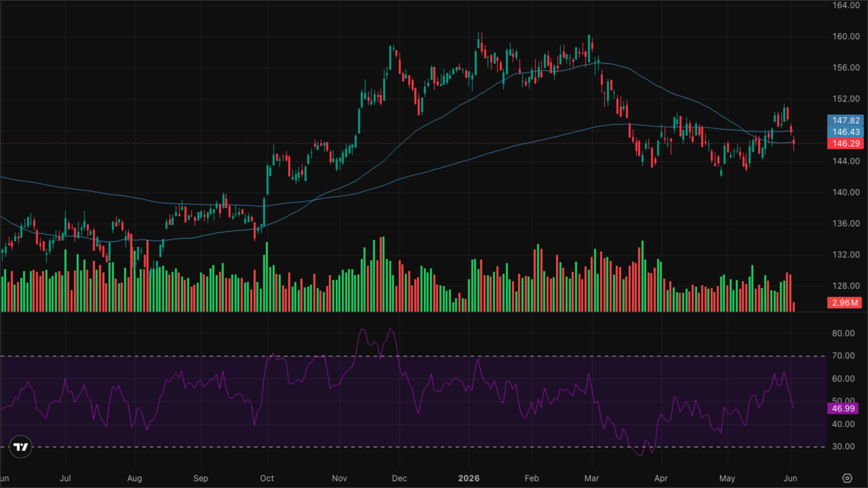Click the 70.00 RSI axis label
The width and height of the screenshot is (868, 488).
(x=843, y=355)
